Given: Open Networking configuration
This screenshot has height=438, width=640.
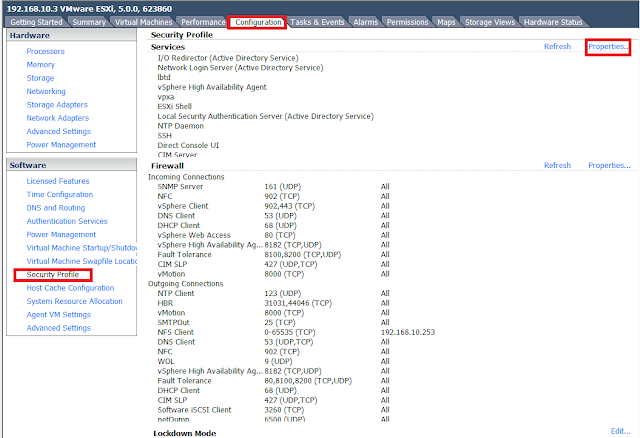Looking at the screenshot, I should click(46, 91).
